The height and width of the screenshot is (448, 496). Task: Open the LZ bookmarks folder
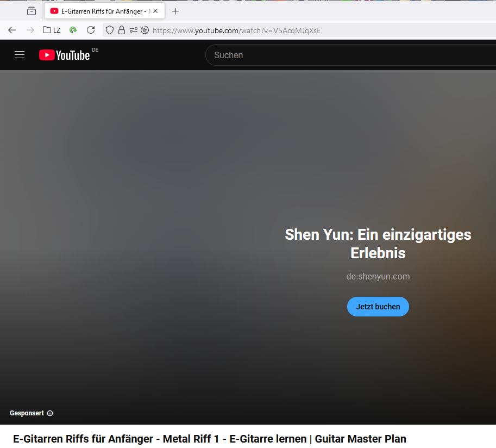click(x=52, y=30)
